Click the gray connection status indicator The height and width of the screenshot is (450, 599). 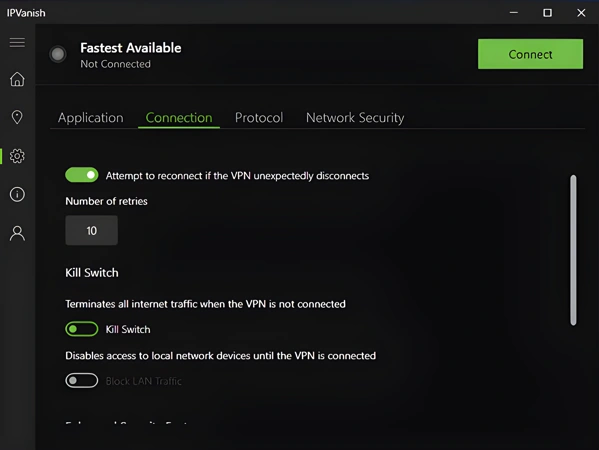pyautogui.click(x=58, y=54)
